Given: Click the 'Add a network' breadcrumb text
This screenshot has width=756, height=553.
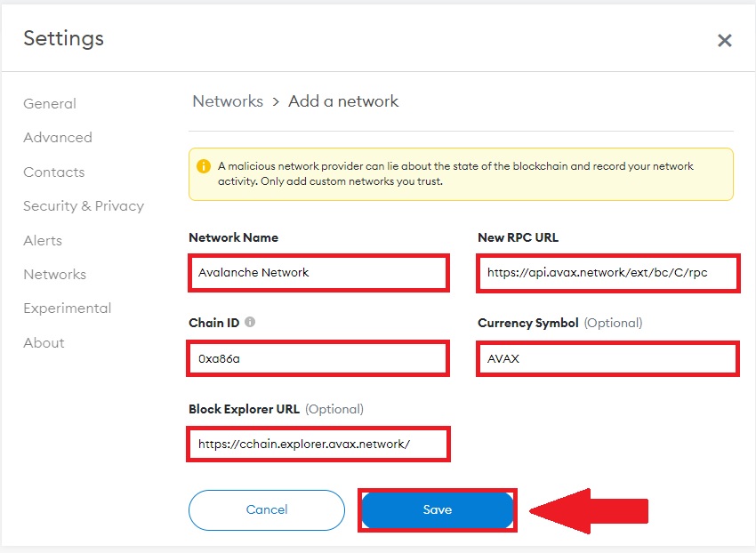Looking at the screenshot, I should coord(343,101).
